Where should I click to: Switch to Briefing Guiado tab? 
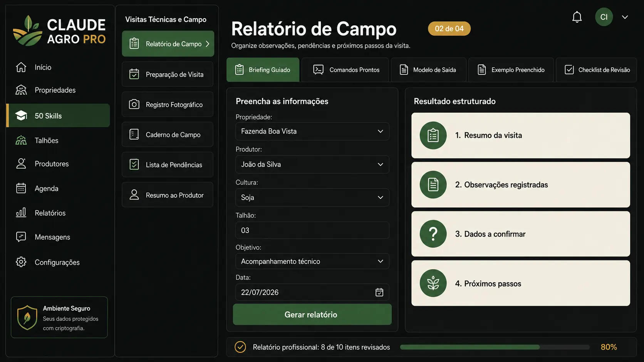(x=263, y=70)
